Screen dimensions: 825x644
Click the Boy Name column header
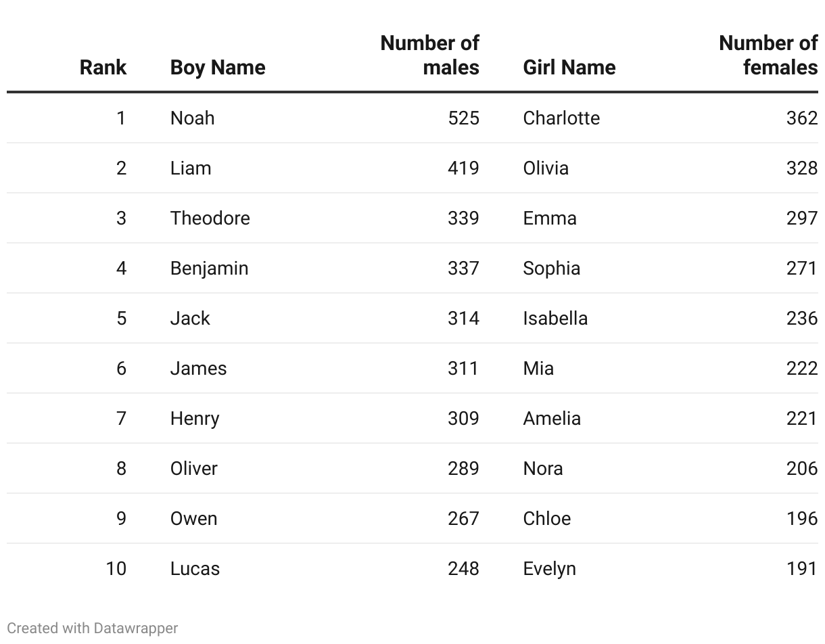217,67
